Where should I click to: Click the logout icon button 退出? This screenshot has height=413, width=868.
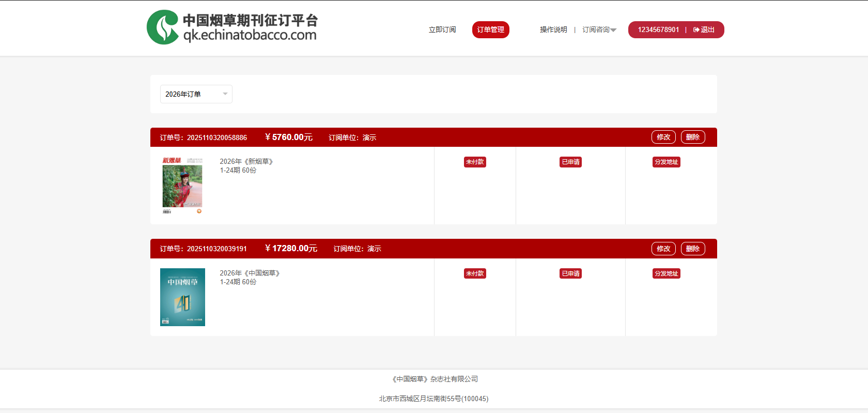click(704, 30)
